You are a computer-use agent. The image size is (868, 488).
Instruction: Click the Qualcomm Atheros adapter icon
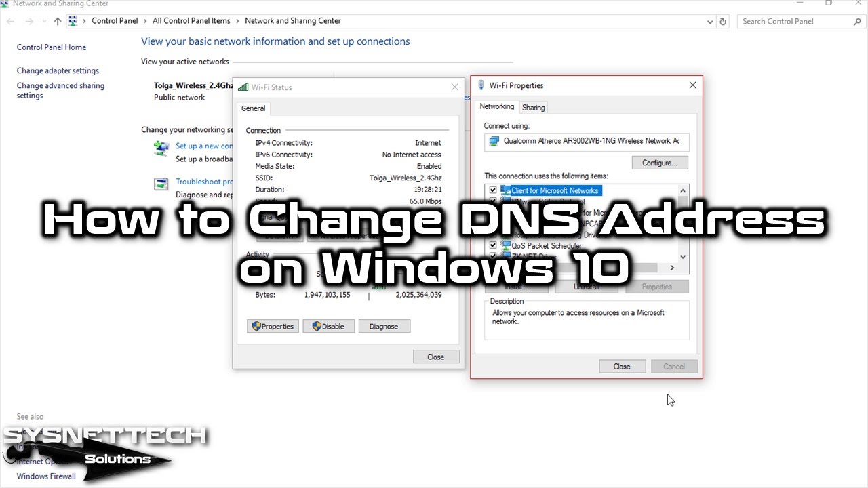494,141
